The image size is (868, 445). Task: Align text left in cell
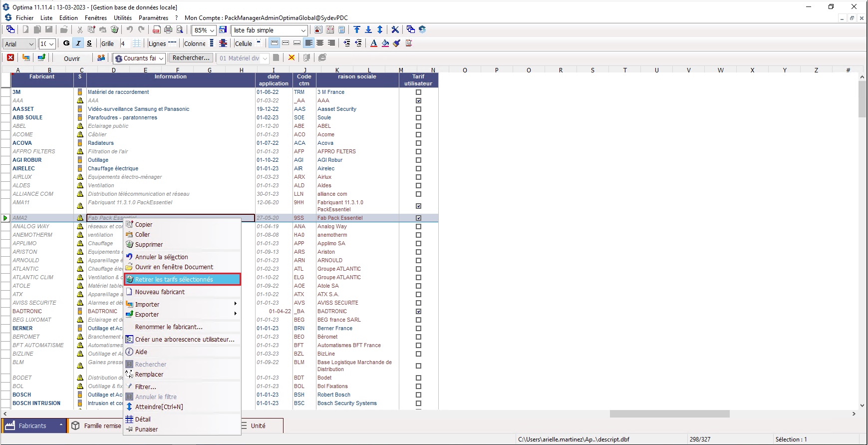pyautogui.click(x=308, y=43)
